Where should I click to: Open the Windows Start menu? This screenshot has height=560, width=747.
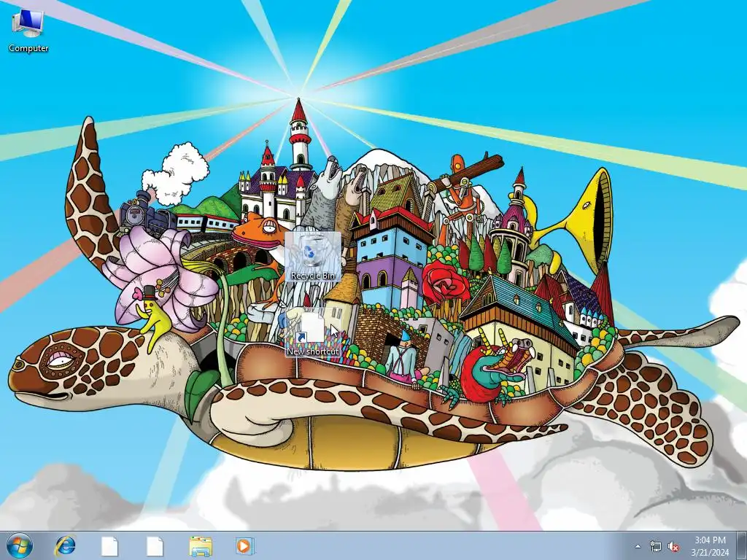coord(20,545)
